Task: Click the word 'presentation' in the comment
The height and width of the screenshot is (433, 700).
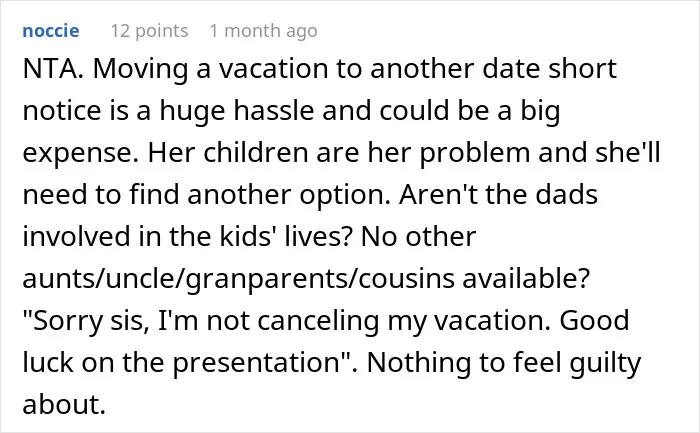Action: [x=257, y=362]
